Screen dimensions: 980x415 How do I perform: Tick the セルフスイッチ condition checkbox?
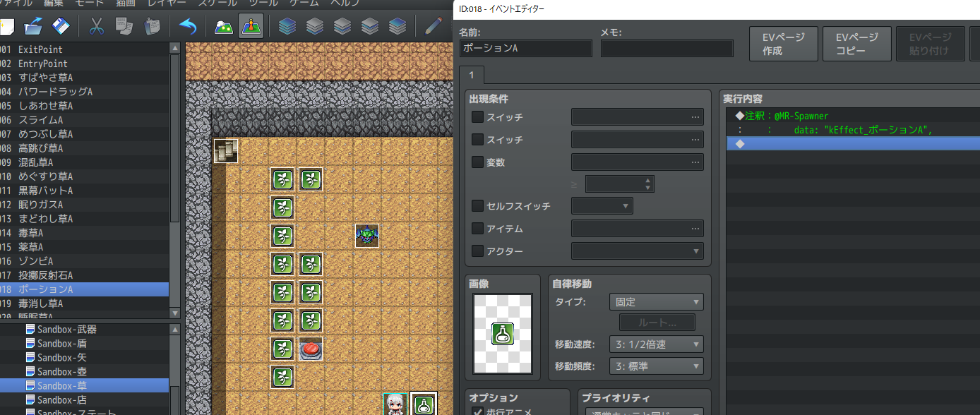pyautogui.click(x=478, y=206)
